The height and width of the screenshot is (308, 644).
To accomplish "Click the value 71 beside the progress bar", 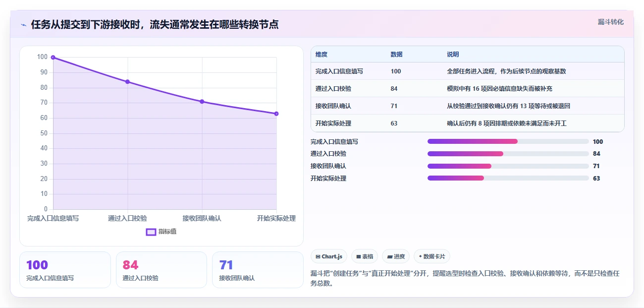I will pyautogui.click(x=596, y=166).
